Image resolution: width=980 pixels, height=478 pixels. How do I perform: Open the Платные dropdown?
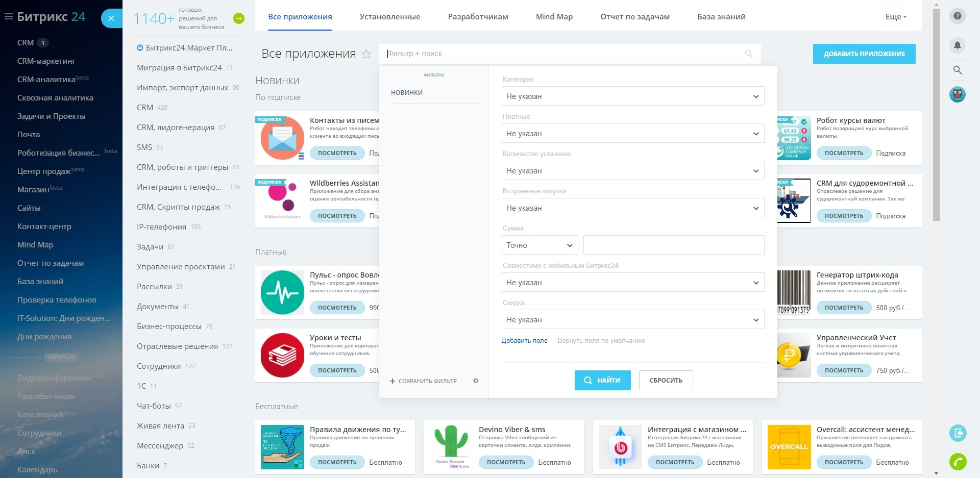point(633,134)
